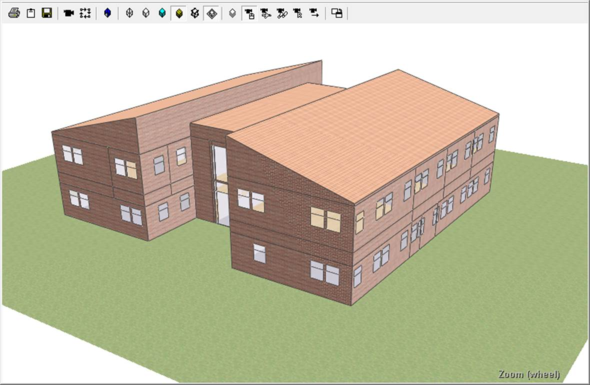Screen dimensions: 590x385
Task: Switch to wireframe cube view icon
Action: tap(129, 13)
